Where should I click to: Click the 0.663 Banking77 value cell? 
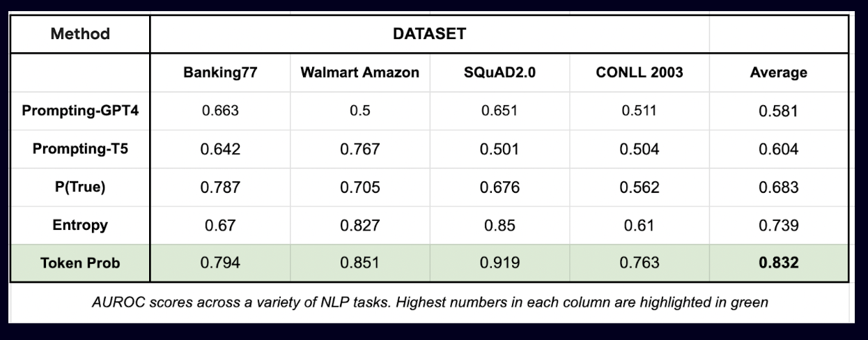click(x=219, y=111)
